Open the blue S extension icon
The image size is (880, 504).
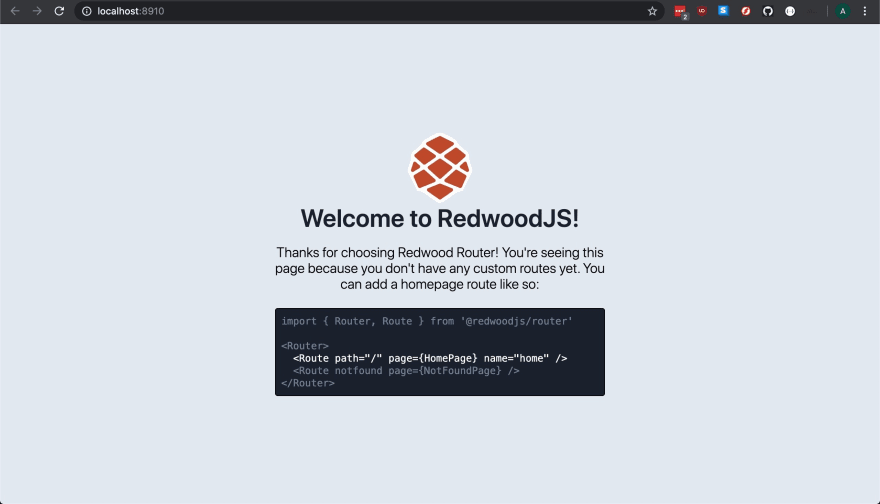723,11
